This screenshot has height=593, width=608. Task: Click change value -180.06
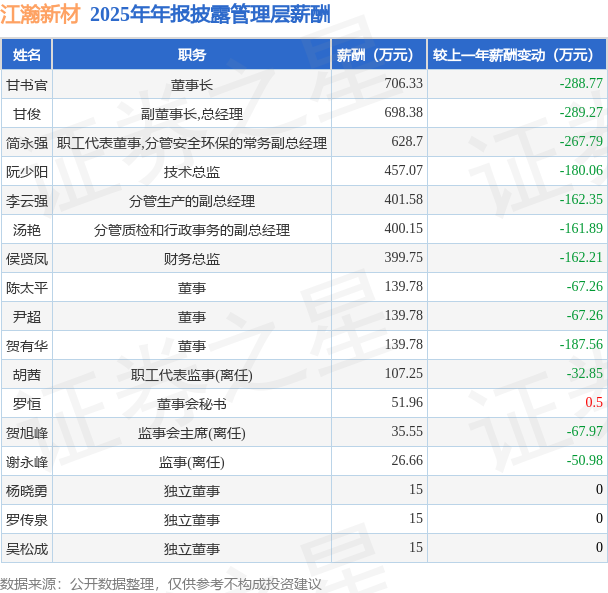coord(581,170)
